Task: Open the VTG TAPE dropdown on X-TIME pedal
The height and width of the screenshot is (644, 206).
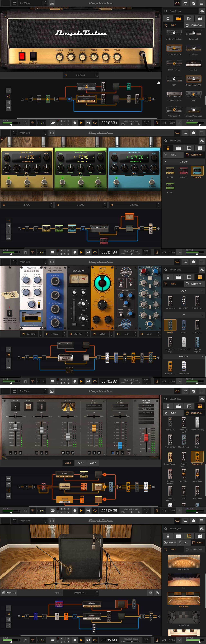Action: point(82,161)
